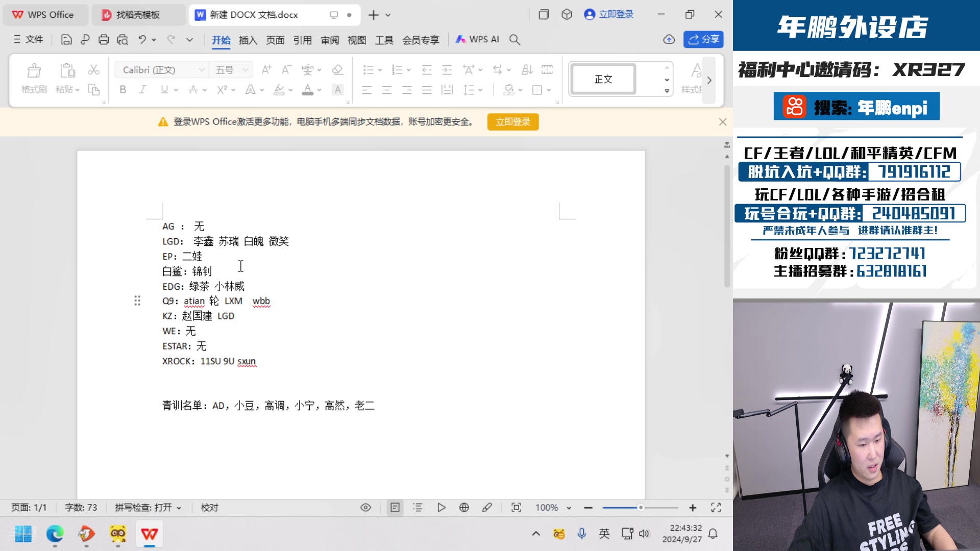
Task: Cut selected text with the scissors icon
Action: (x=93, y=70)
